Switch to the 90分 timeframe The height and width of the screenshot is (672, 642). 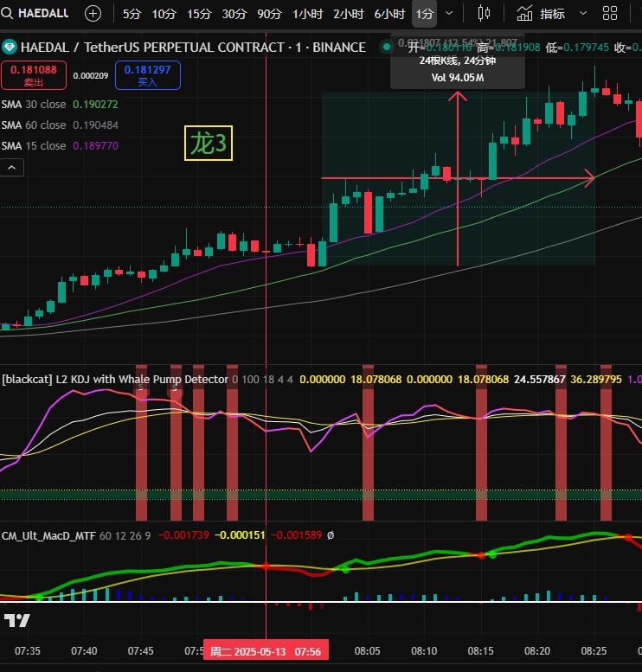[269, 14]
